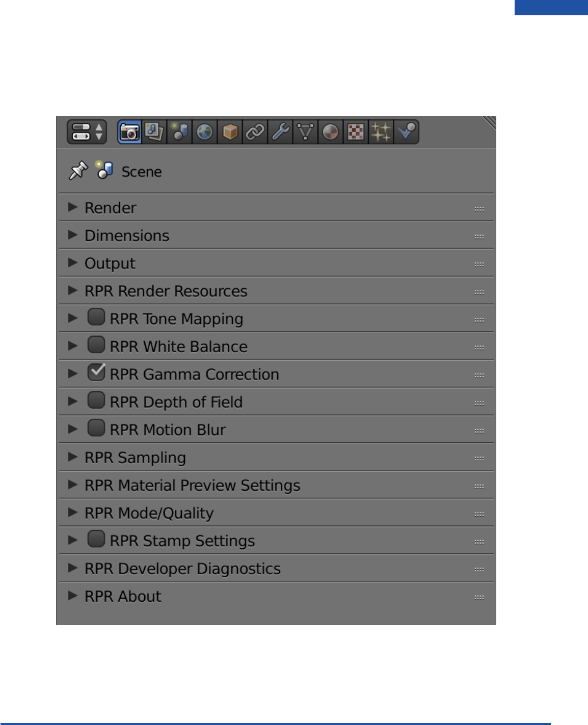Click the Scene label text
Screen dimensions: 588x725
pyautogui.click(x=142, y=172)
